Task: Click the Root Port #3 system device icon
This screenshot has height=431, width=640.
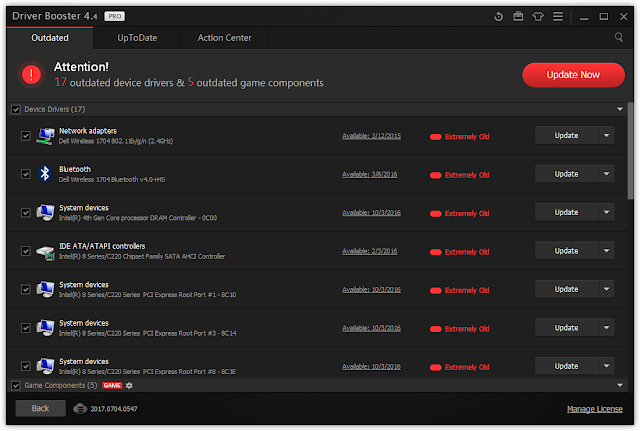Action: [45, 328]
